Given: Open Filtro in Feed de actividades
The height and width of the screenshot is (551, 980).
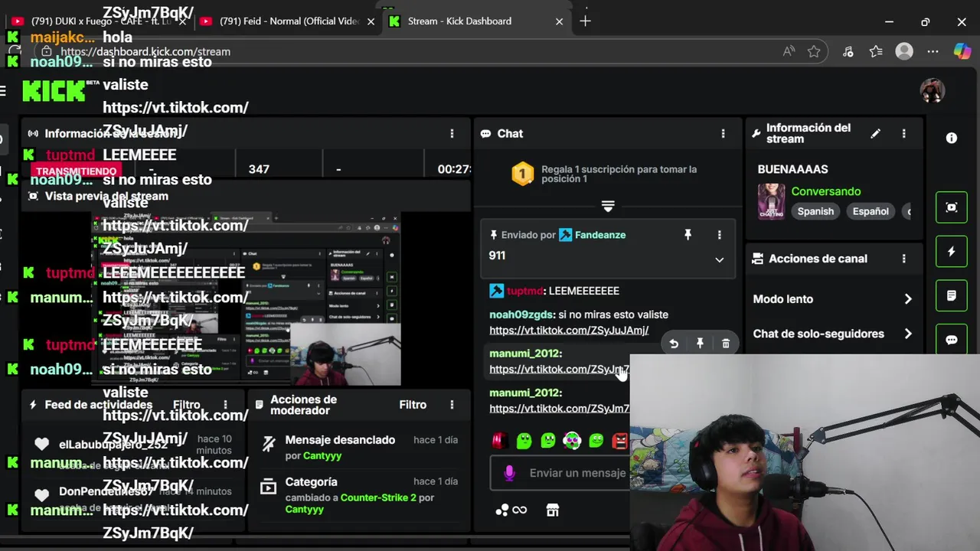Looking at the screenshot, I should (x=187, y=405).
